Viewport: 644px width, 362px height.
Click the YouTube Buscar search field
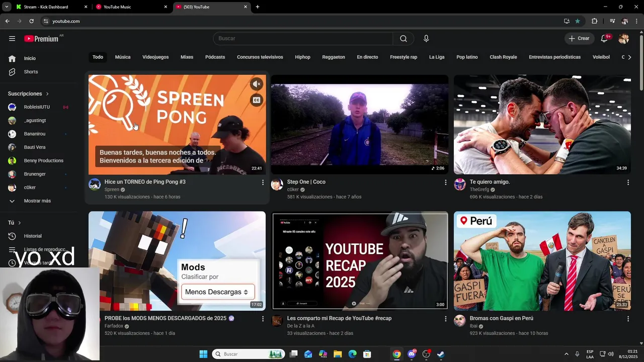[303, 39]
